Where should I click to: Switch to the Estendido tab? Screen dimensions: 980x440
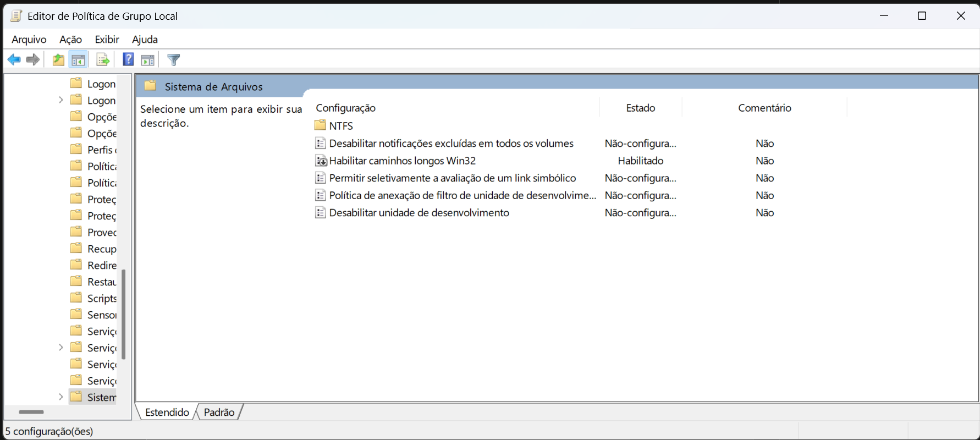(167, 412)
